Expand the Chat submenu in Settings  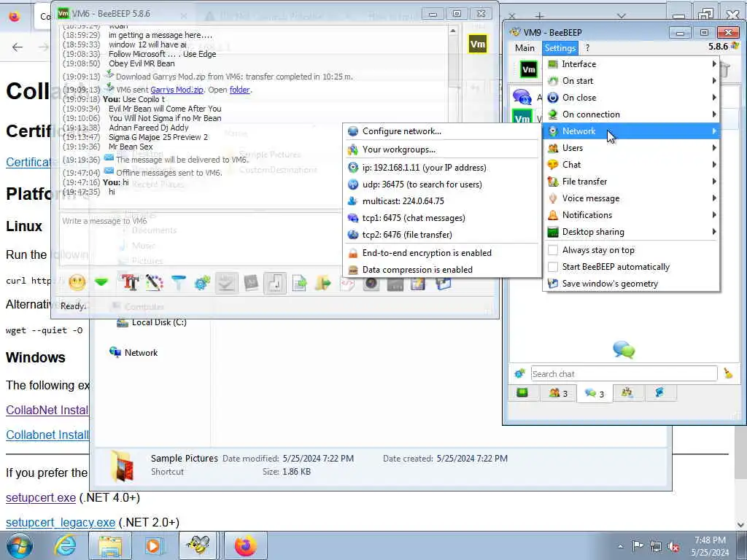pos(631,164)
